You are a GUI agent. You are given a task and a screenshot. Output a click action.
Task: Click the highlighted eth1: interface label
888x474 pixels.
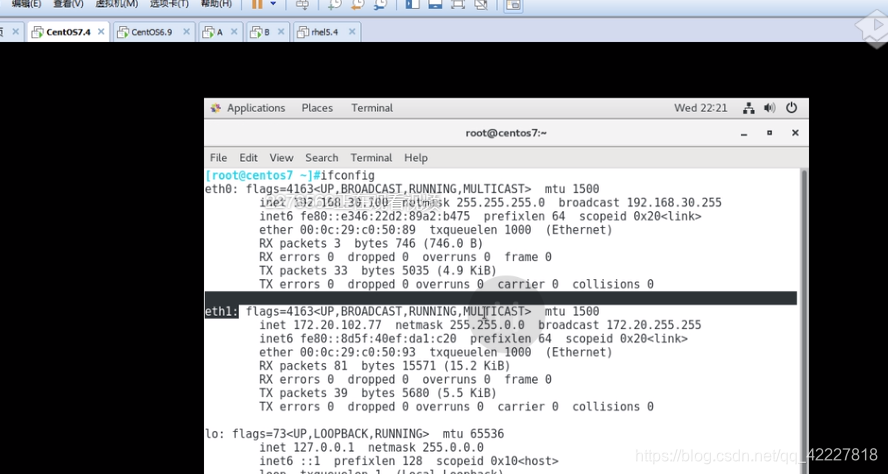coord(221,311)
